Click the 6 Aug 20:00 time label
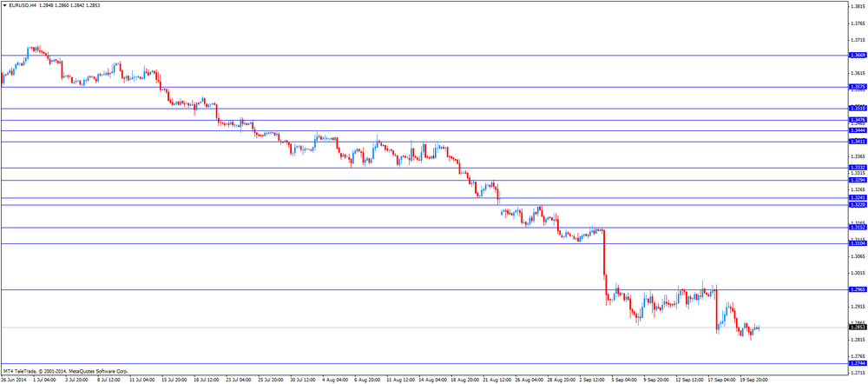868x384 pixels. point(366,381)
